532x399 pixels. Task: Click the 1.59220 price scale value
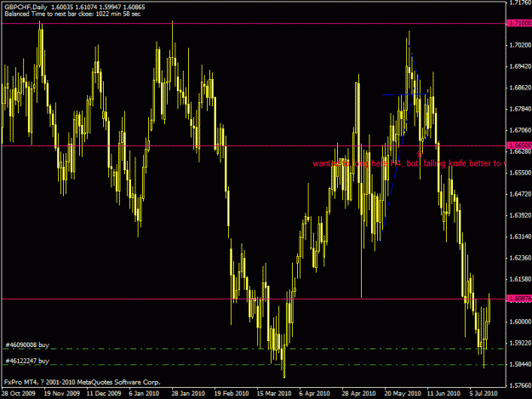click(520, 343)
